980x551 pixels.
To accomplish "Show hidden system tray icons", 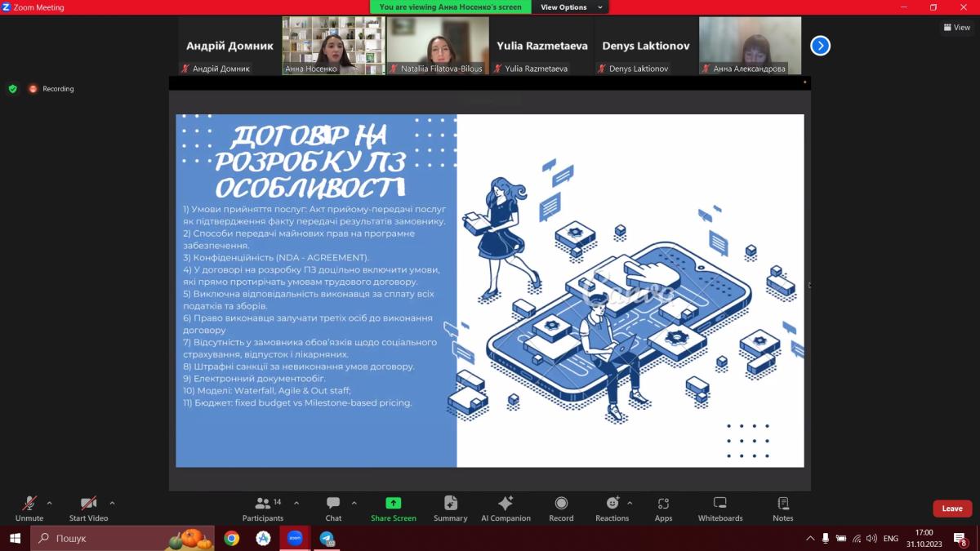I will coord(810,539).
